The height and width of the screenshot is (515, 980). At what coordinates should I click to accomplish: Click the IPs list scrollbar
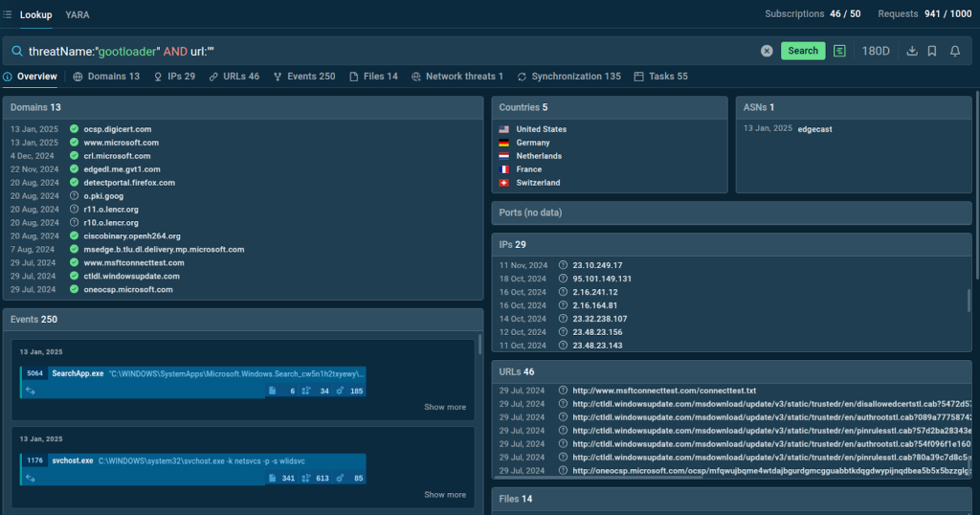coord(969,301)
